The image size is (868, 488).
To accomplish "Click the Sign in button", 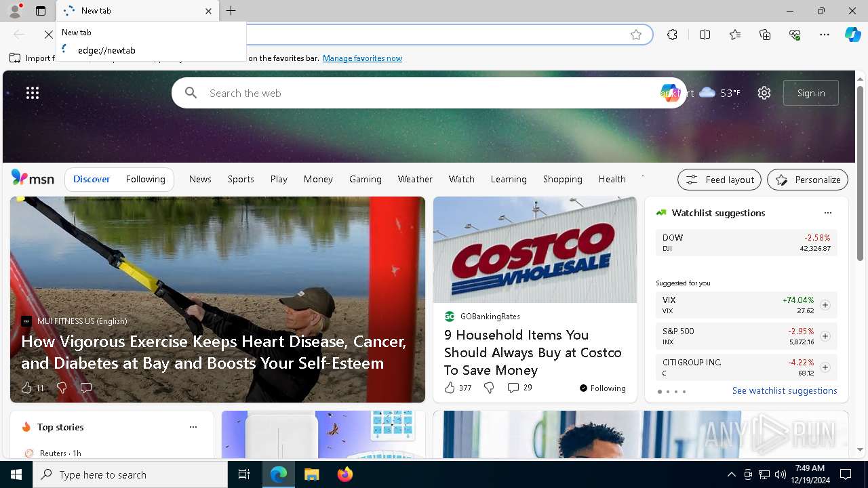I will tap(811, 93).
